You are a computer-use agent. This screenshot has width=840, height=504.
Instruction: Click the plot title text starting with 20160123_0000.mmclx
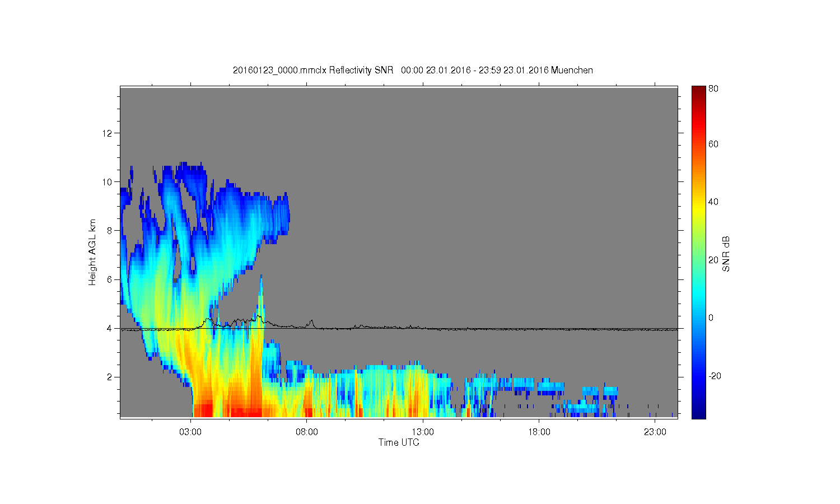coord(413,70)
